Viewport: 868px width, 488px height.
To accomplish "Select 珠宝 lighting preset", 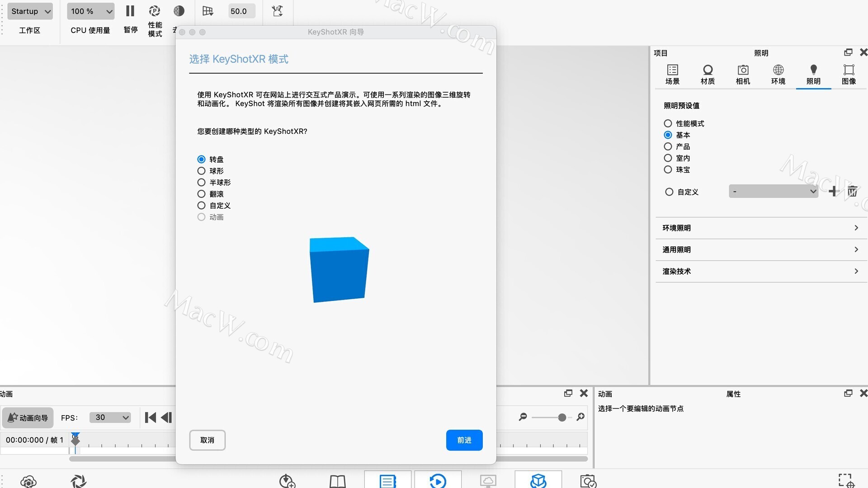I will tap(668, 169).
